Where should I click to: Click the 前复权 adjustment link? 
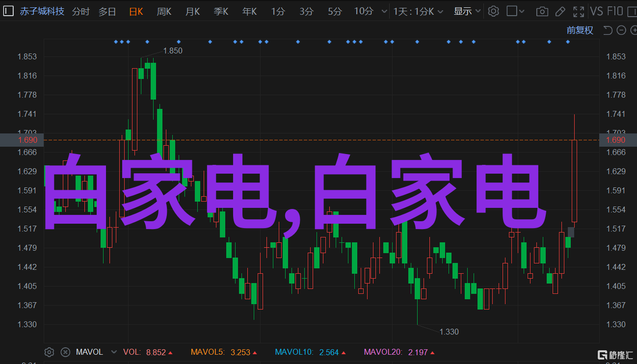coord(580,30)
